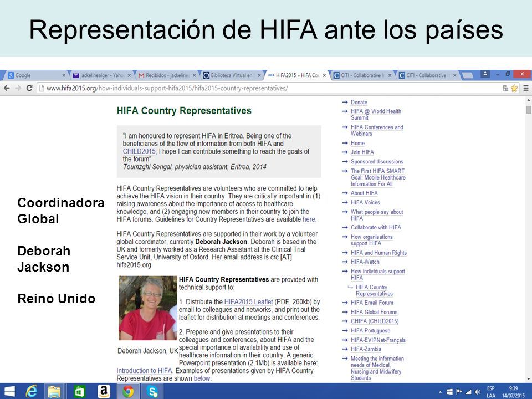Click the 'below' presentations link
Viewport: 532px width, 399px height.
coord(202,378)
